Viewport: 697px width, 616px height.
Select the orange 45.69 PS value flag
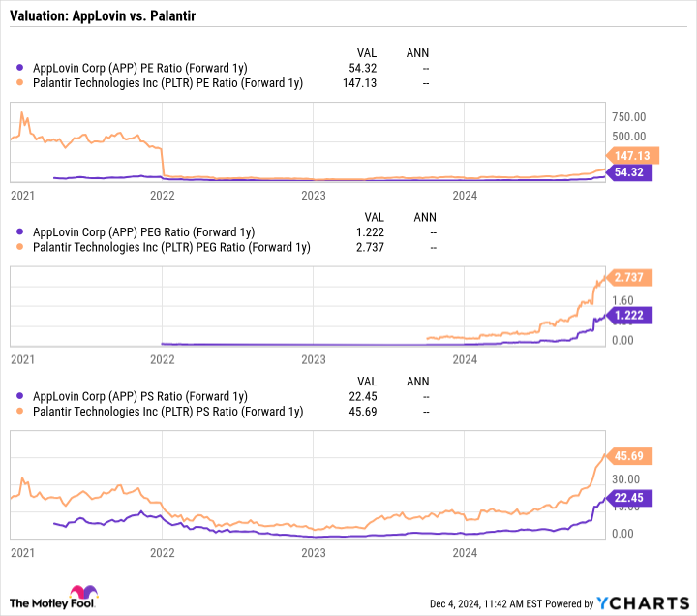pos(629,456)
